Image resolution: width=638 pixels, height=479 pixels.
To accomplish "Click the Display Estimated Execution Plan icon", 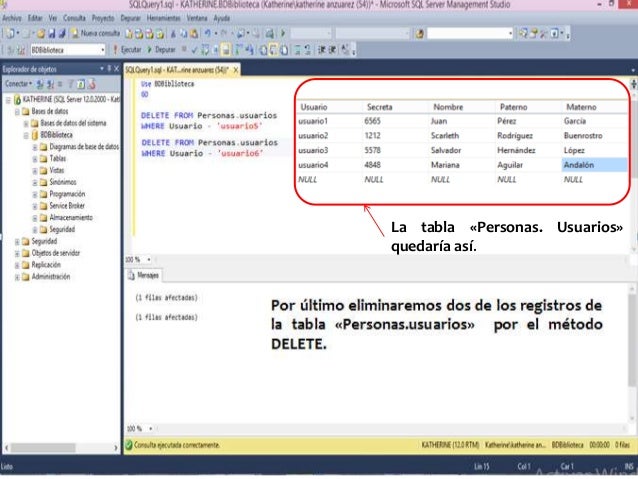I will pos(205,50).
